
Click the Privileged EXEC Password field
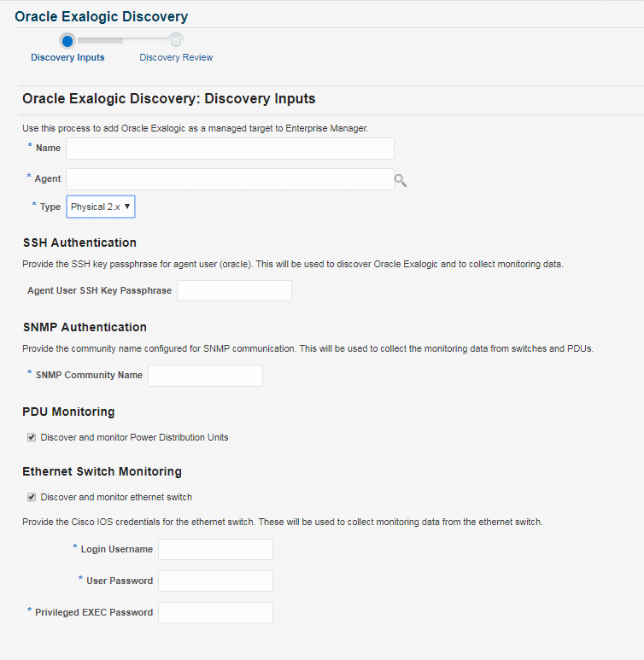(215, 612)
